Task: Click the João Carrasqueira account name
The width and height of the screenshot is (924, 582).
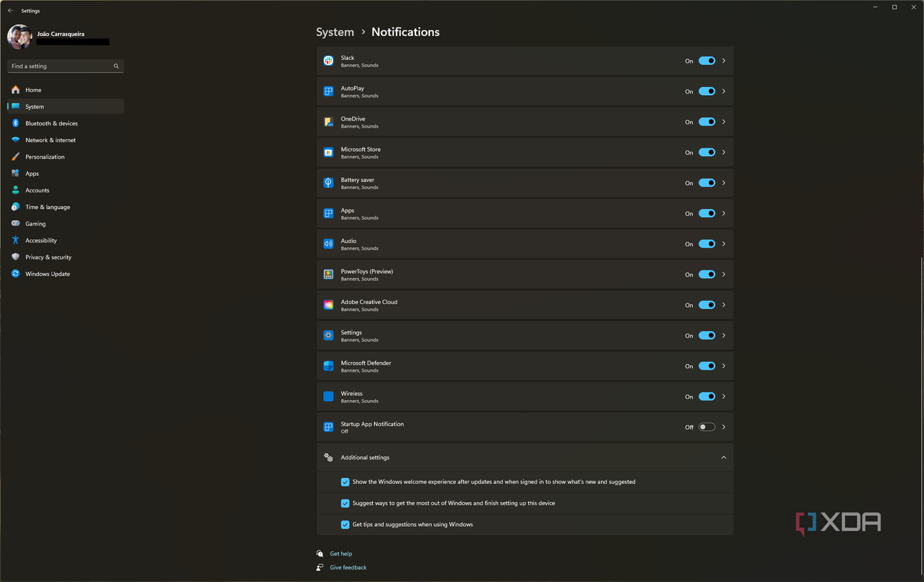Action: [61, 34]
